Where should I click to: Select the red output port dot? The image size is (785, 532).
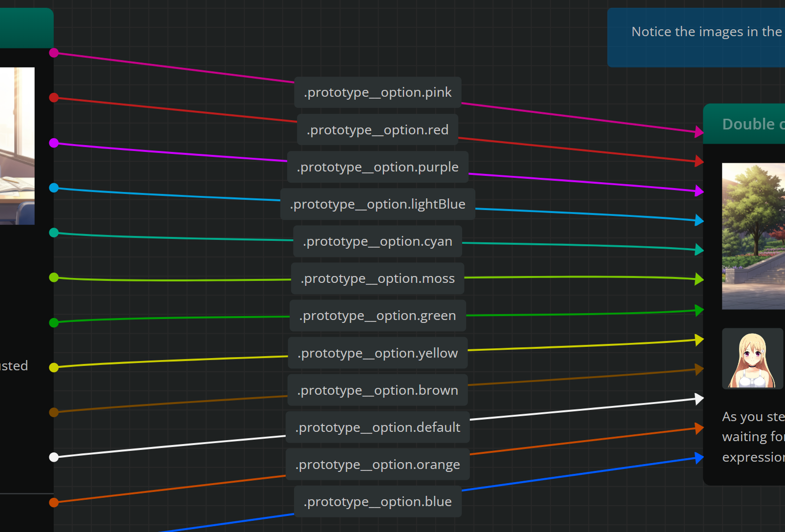click(54, 98)
